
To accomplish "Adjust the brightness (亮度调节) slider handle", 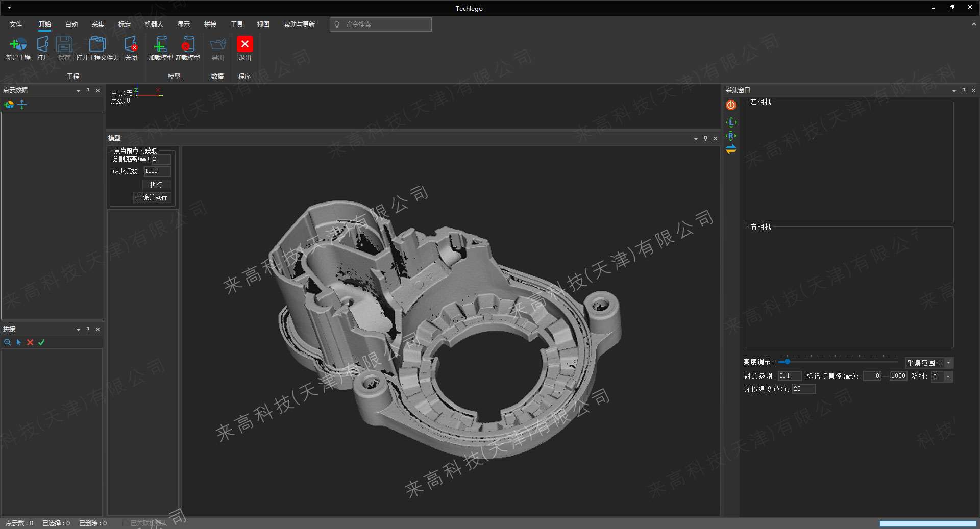I will tap(787, 362).
